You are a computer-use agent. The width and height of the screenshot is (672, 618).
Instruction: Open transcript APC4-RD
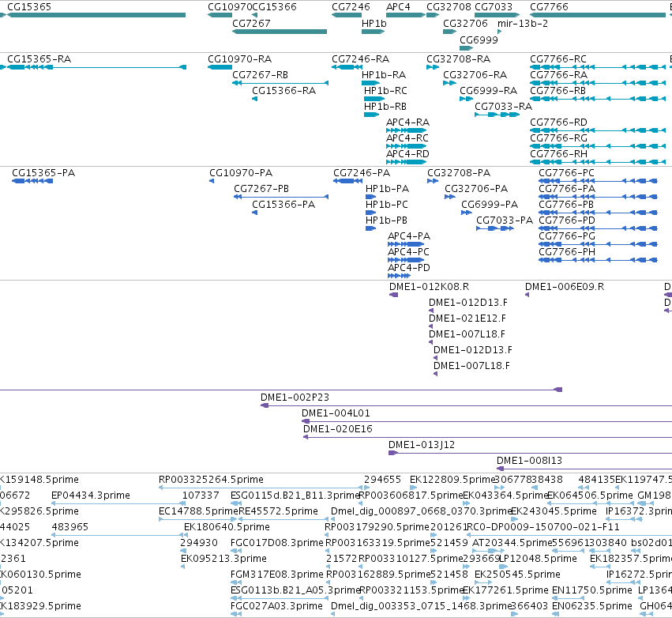pos(407,162)
